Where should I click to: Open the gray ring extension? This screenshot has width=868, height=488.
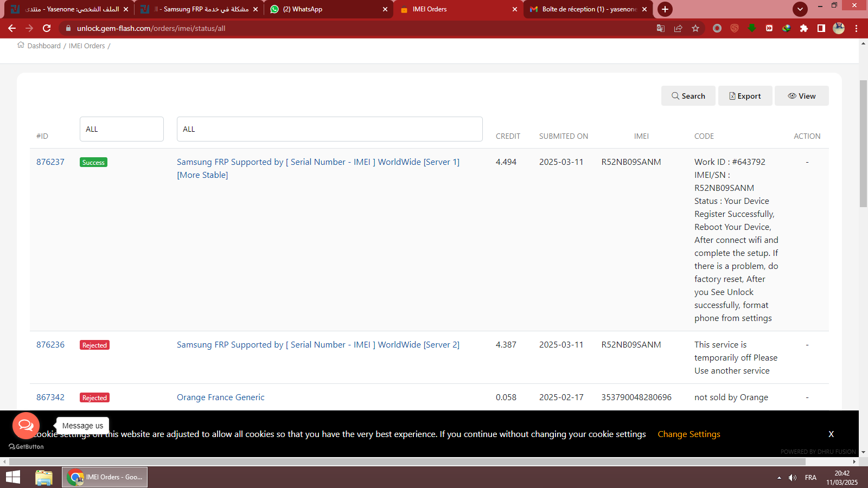tap(717, 28)
